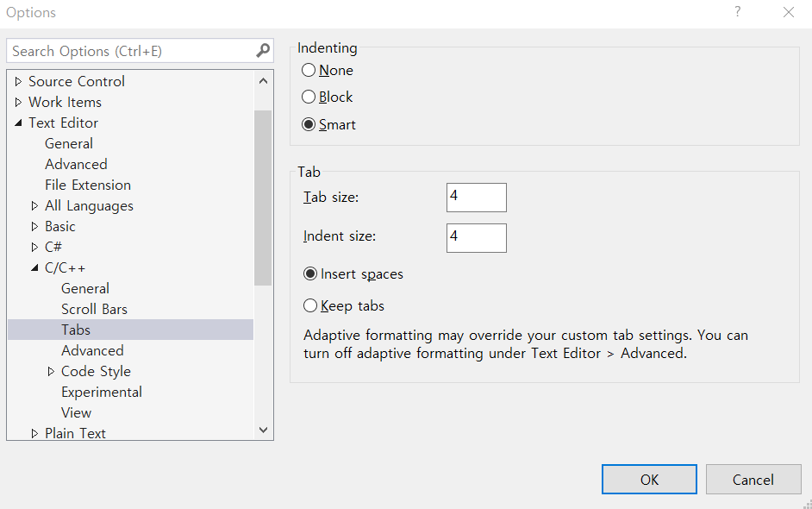The width and height of the screenshot is (812, 509).
Task: Expand the Basic language node
Action: [x=34, y=227]
